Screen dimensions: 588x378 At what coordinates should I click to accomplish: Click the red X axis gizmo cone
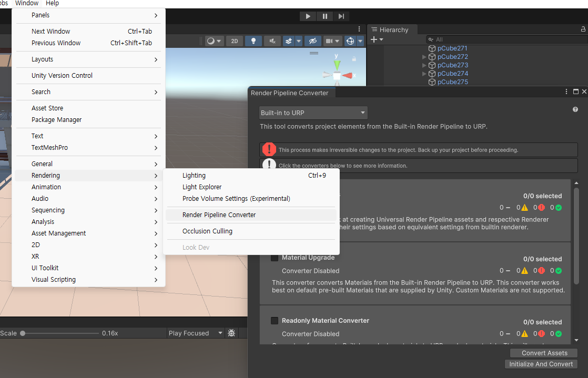(x=348, y=76)
